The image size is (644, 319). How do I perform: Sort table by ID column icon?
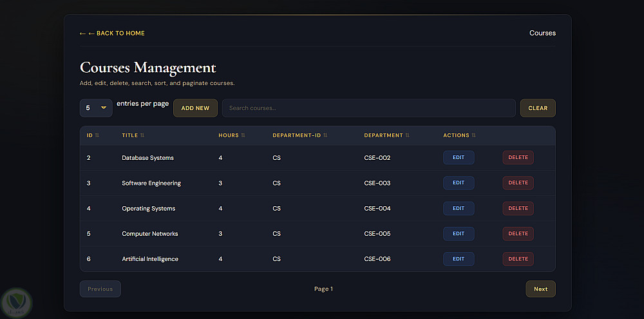97,135
